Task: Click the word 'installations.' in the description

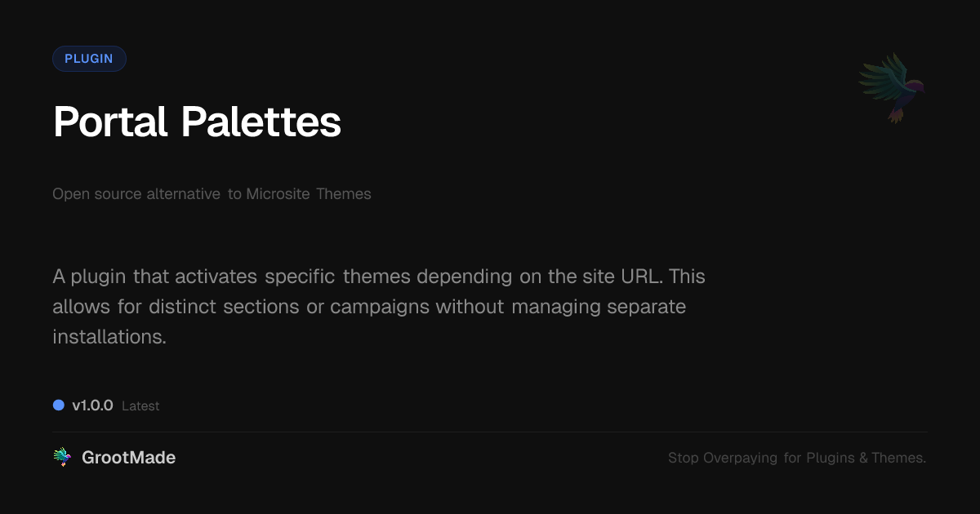Action: point(109,337)
